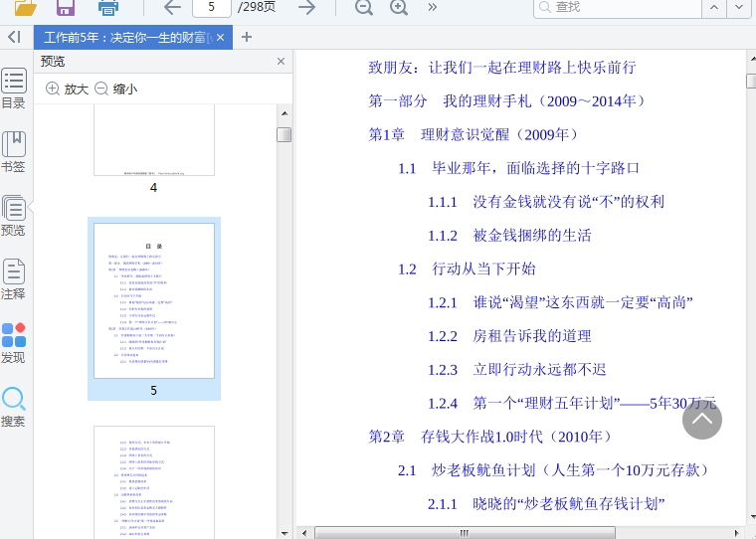This screenshot has height=539, width=756.
Task: Open a new tab with plus button
Action: pyautogui.click(x=247, y=37)
